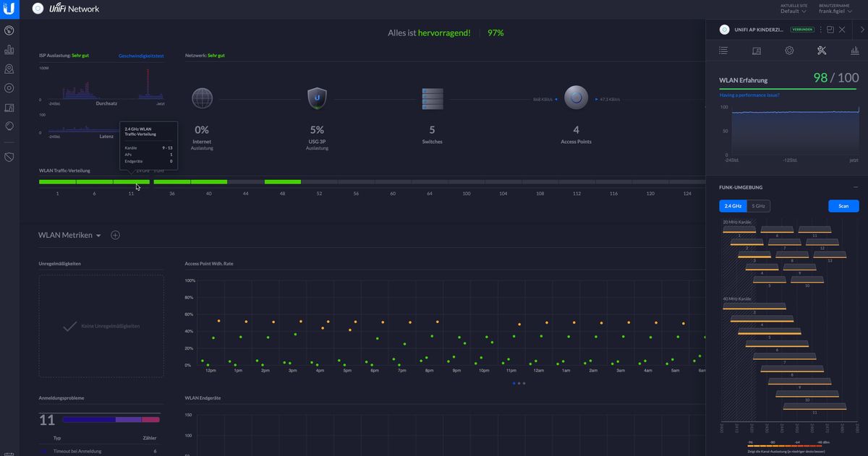Click the Ubiquiti logo in top-left corner
Viewport: 868px width, 456px height.
[9, 9]
